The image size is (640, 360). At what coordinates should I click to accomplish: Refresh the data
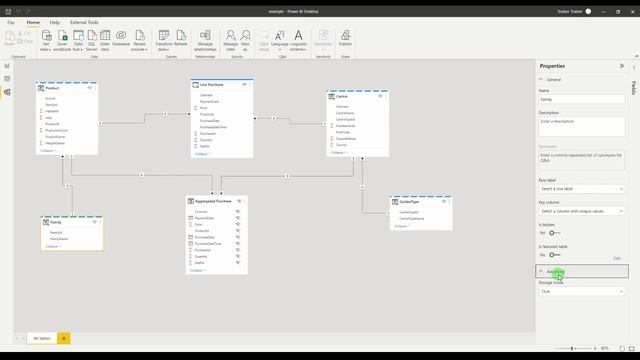(x=180, y=38)
